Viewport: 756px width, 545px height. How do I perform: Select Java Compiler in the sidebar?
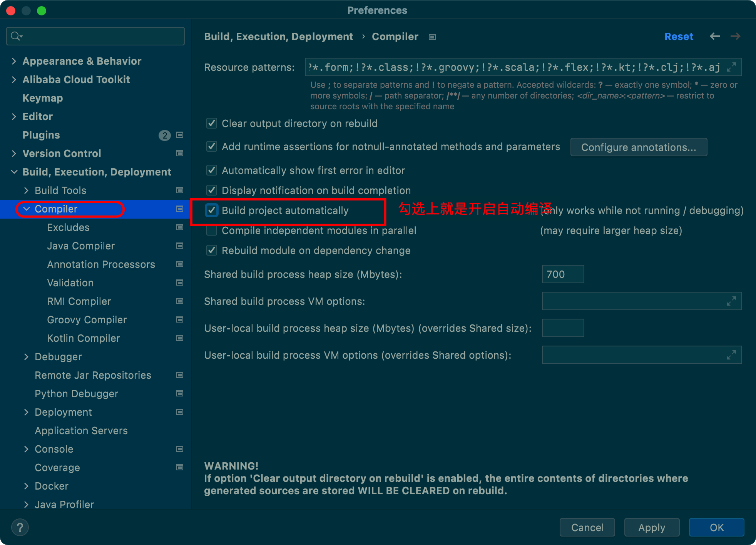81,246
